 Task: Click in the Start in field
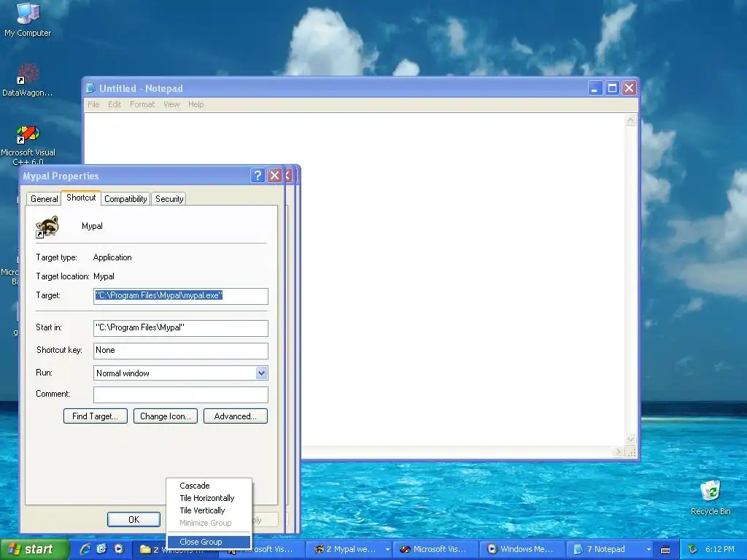(181, 328)
